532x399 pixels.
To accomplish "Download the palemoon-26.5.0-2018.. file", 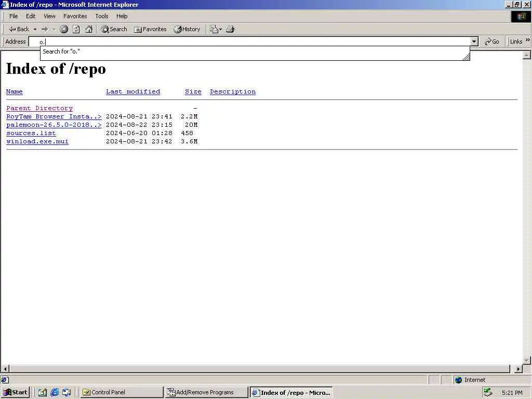I will click(x=54, y=125).
